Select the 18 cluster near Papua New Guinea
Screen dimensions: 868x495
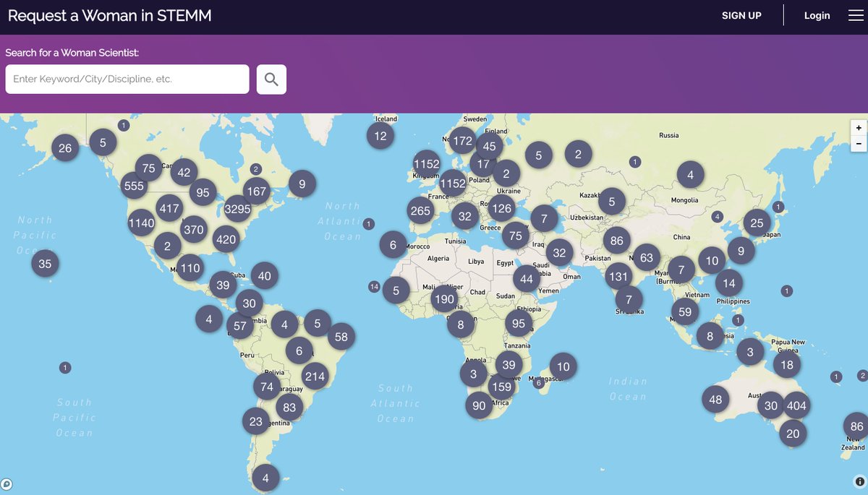click(x=787, y=365)
